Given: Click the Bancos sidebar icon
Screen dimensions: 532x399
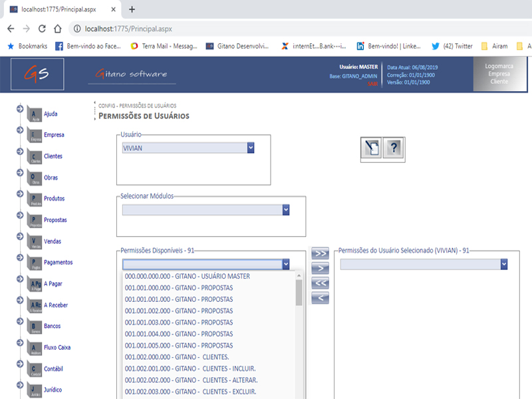Looking at the screenshot, I should 35,327.
